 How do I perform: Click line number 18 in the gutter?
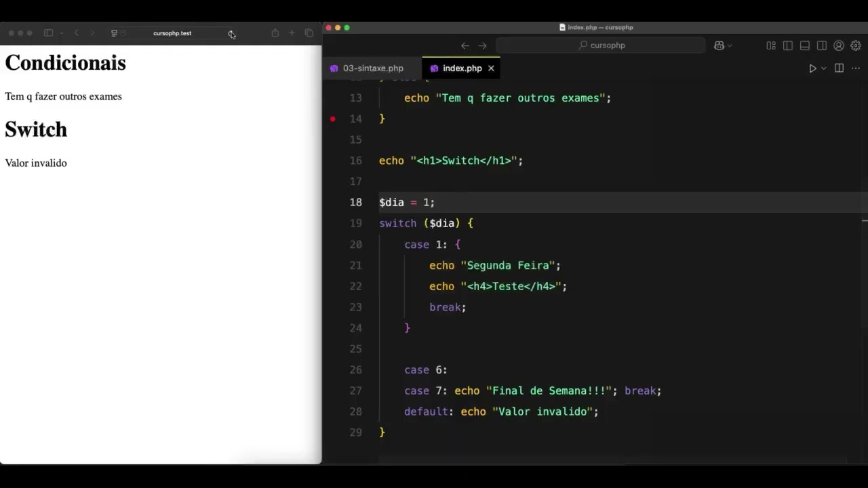click(356, 202)
